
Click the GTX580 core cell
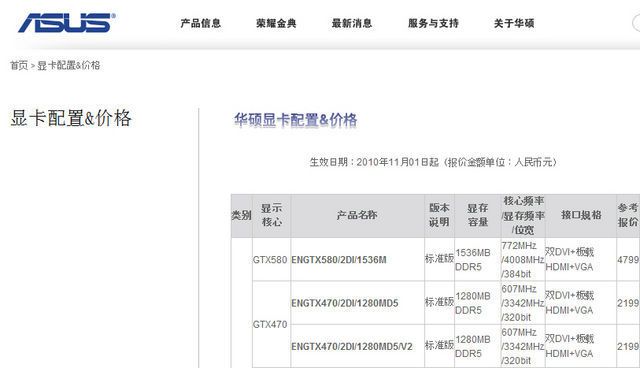coord(270,260)
